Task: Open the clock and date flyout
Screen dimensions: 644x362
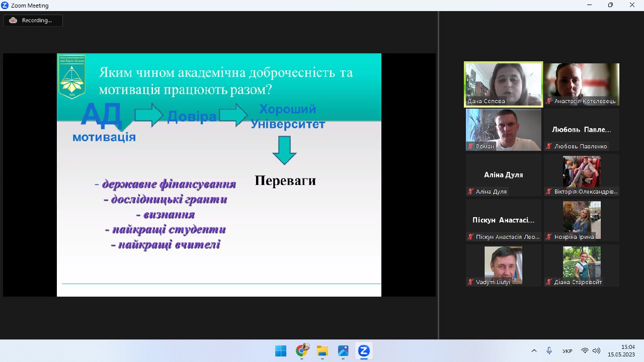Action: [x=627, y=350]
